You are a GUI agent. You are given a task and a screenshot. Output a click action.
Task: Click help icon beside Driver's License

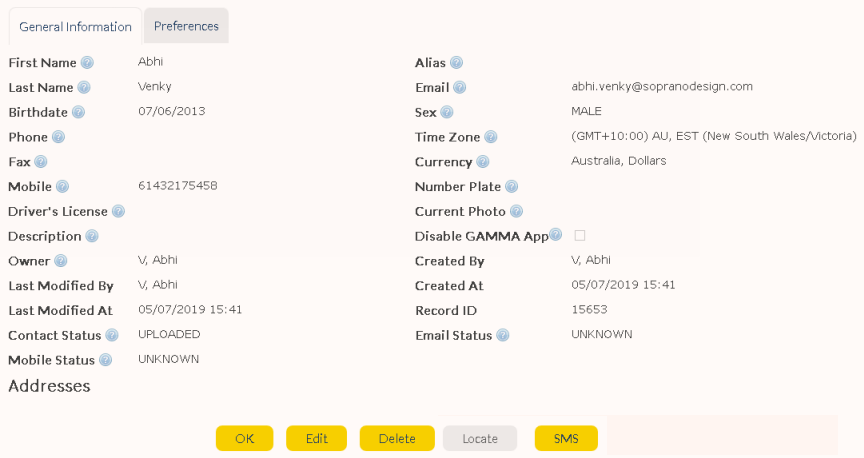[118, 211]
